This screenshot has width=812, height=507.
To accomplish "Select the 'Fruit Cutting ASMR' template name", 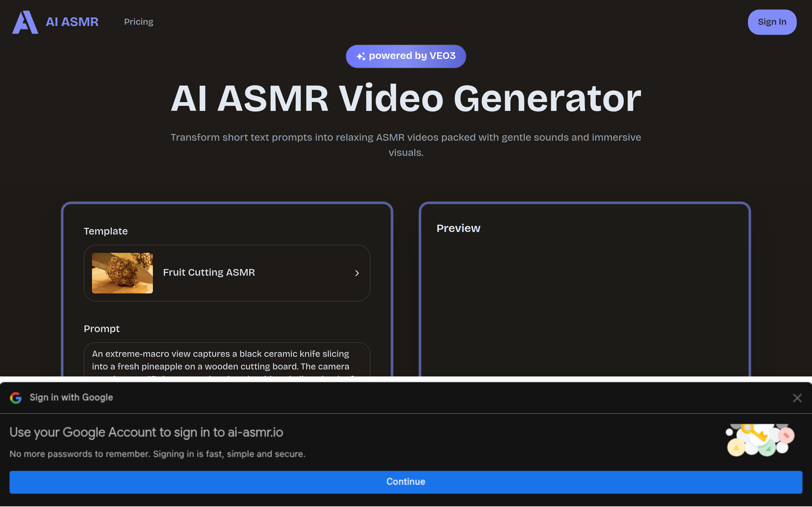I will click(209, 272).
